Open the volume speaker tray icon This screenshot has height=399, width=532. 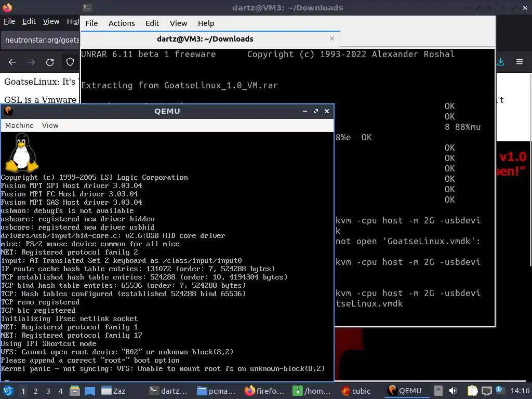(x=453, y=391)
